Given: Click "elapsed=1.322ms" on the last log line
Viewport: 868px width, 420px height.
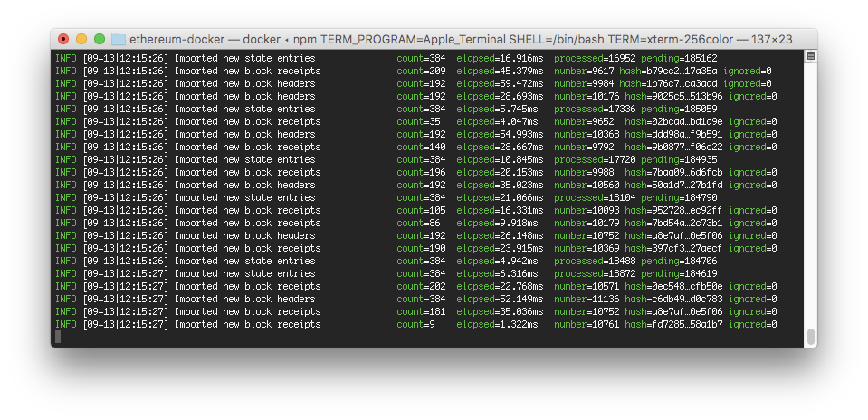Looking at the screenshot, I should pos(497,324).
